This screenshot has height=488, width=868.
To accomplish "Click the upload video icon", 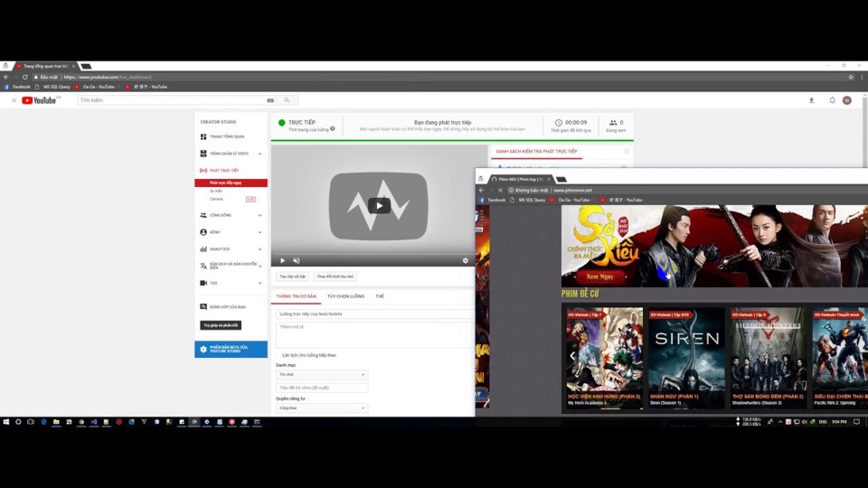I will pos(812,100).
